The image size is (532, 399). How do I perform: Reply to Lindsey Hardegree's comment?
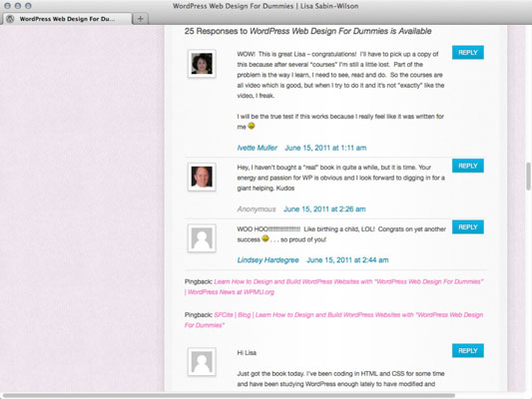point(468,227)
